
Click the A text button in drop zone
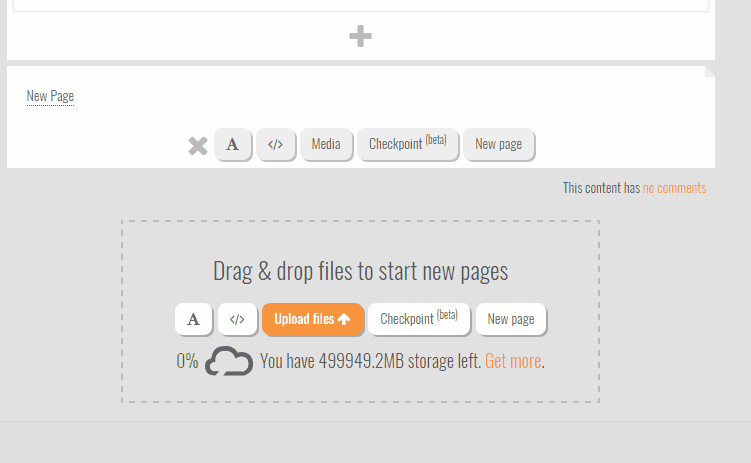(x=193, y=319)
